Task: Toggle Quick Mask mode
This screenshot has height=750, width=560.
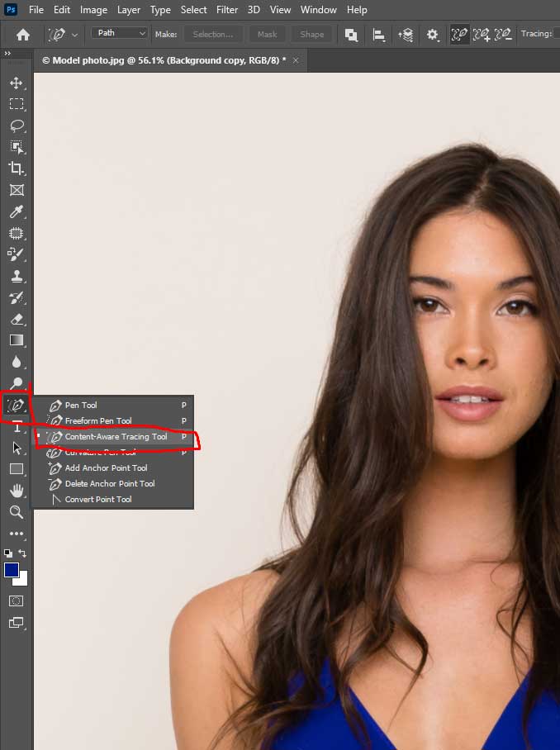Action: click(x=16, y=600)
